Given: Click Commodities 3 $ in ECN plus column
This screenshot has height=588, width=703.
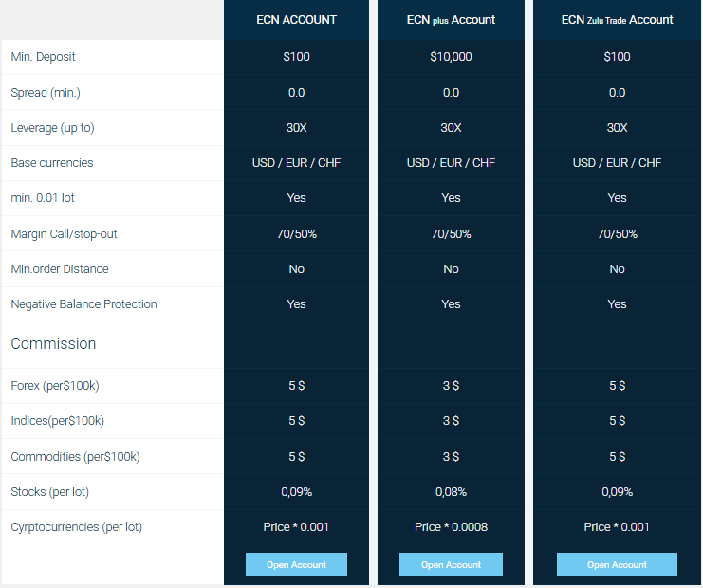Looking at the screenshot, I should point(451,457).
